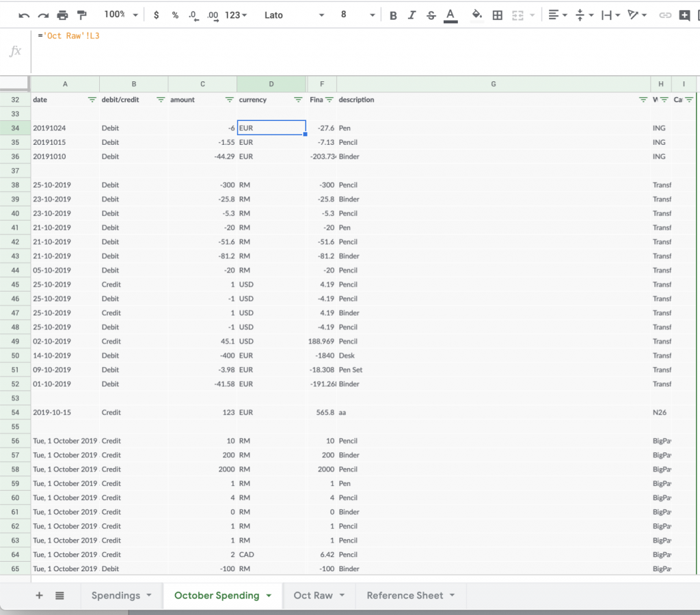Select the 'Desk' description cell
700x615 pixels.
tap(494, 356)
